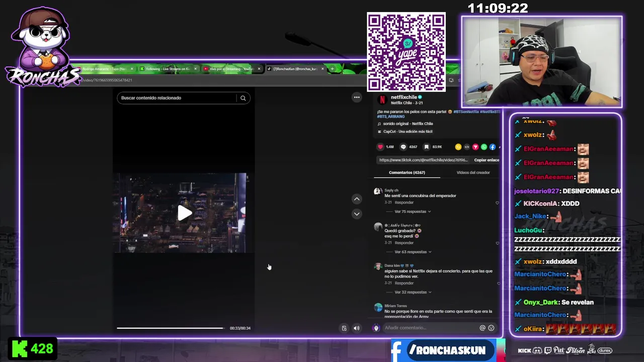Reply to the 'Quedó grabado?' comment

tap(404, 243)
